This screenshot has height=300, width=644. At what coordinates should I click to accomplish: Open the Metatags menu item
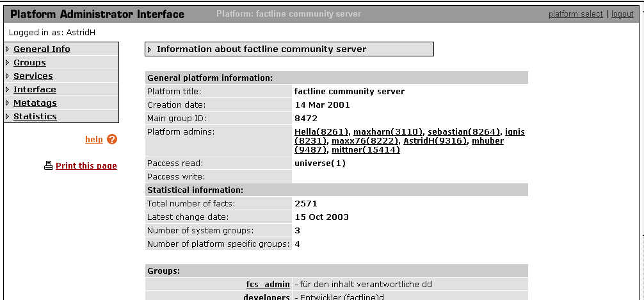35,103
